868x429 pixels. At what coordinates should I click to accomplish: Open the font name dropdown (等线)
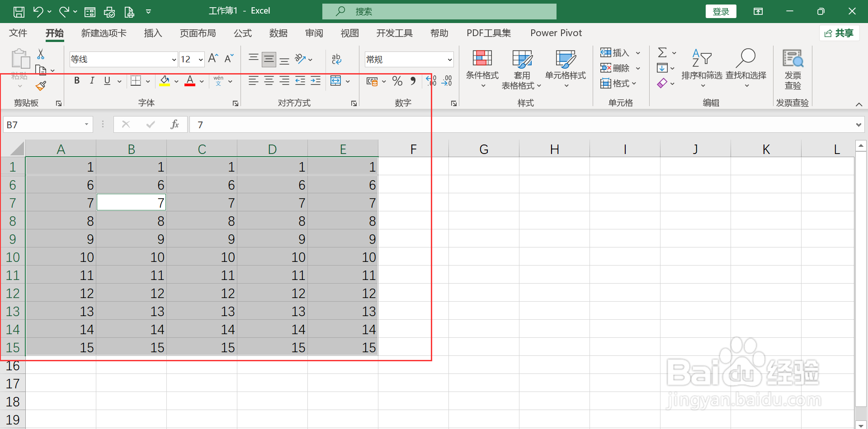coord(174,60)
